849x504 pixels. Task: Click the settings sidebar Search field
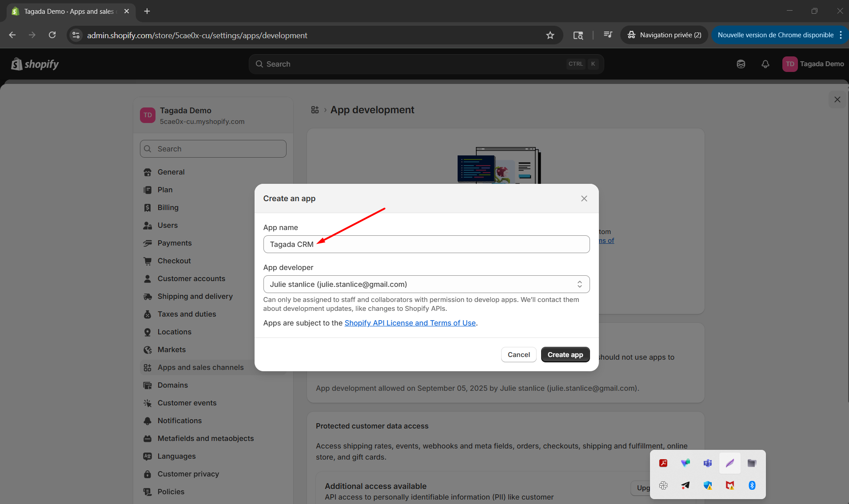point(213,149)
